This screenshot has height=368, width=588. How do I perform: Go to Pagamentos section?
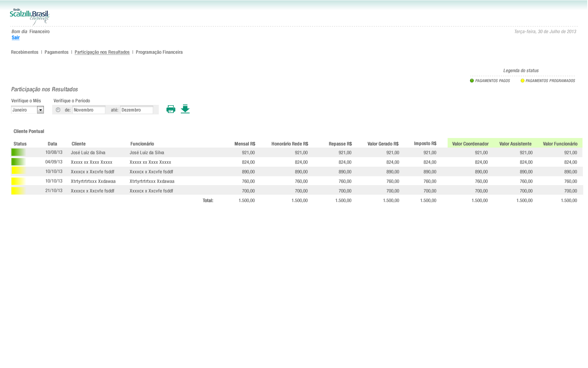click(x=57, y=52)
